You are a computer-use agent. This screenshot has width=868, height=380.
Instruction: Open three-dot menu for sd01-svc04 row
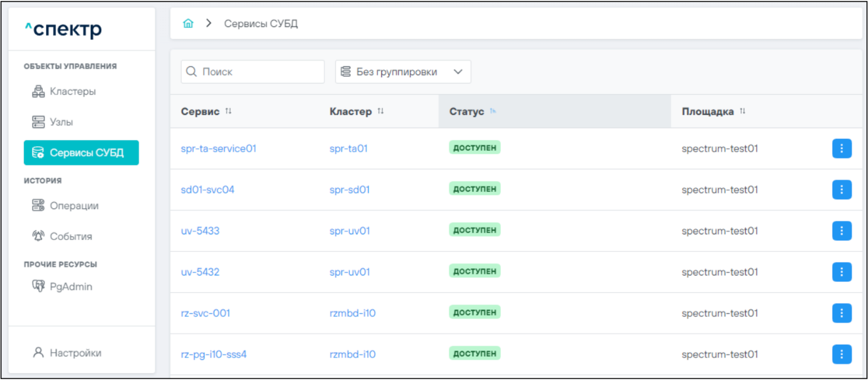[841, 190]
